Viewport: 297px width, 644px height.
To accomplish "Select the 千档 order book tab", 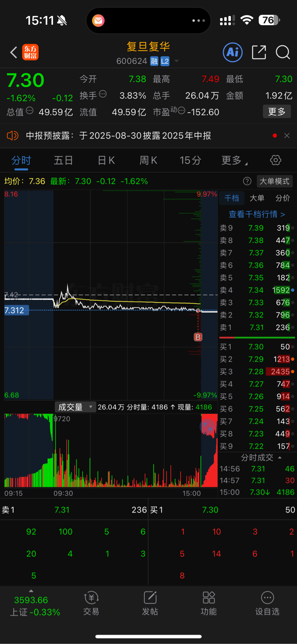I will click(232, 198).
